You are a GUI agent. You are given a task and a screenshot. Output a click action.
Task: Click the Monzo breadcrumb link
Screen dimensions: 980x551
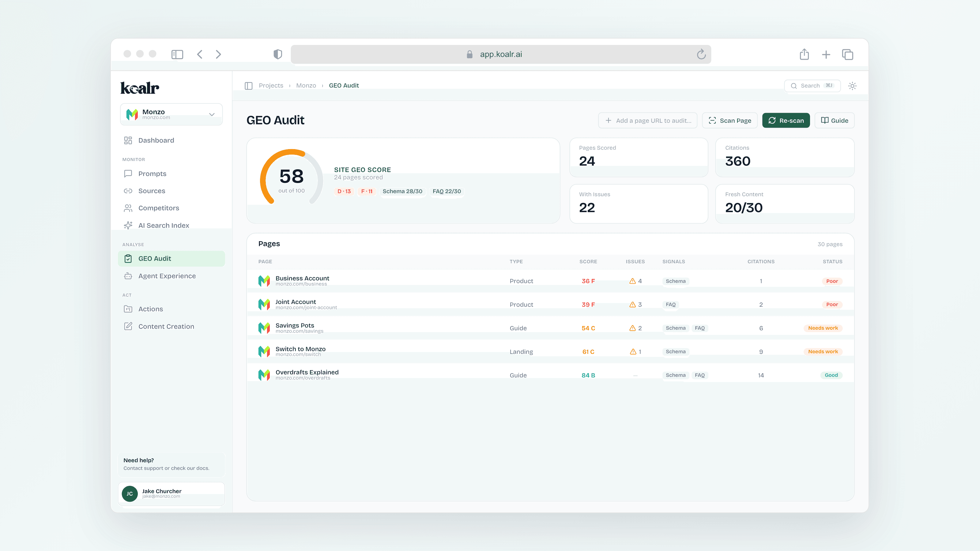(x=306, y=86)
